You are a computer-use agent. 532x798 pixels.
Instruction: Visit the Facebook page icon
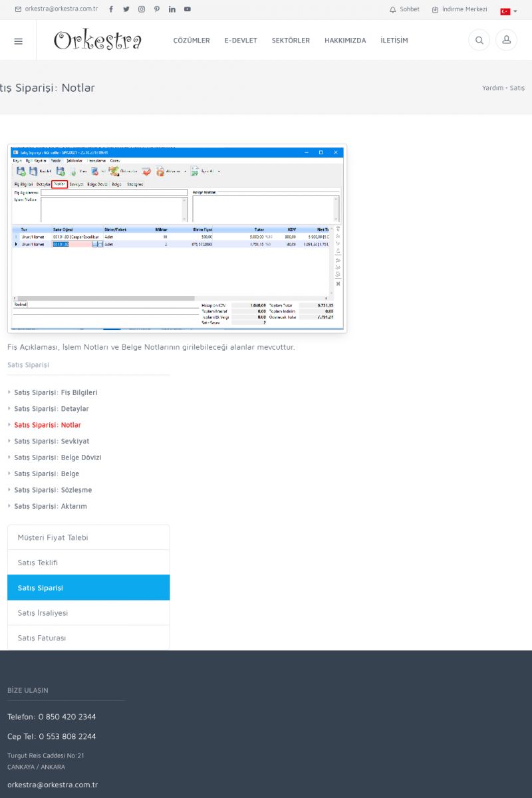click(x=111, y=9)
